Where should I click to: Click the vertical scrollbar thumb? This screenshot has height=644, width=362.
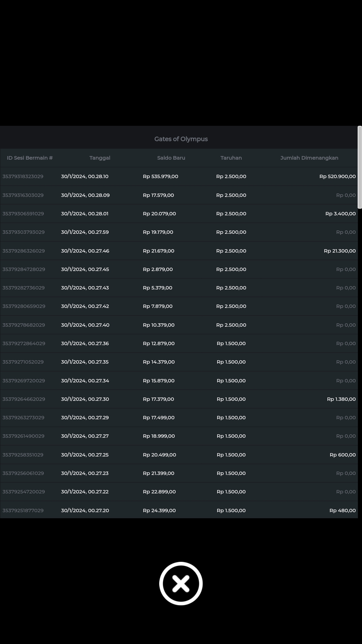click(x=360, y=167)
